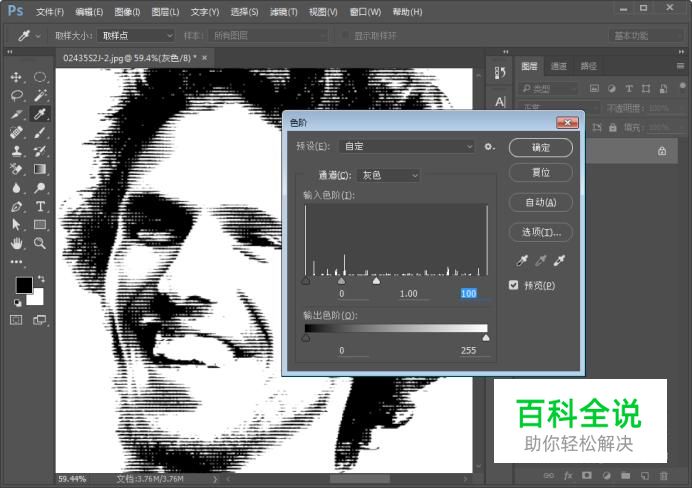Select the Magic Wand tool

click(x=40, y=95)
